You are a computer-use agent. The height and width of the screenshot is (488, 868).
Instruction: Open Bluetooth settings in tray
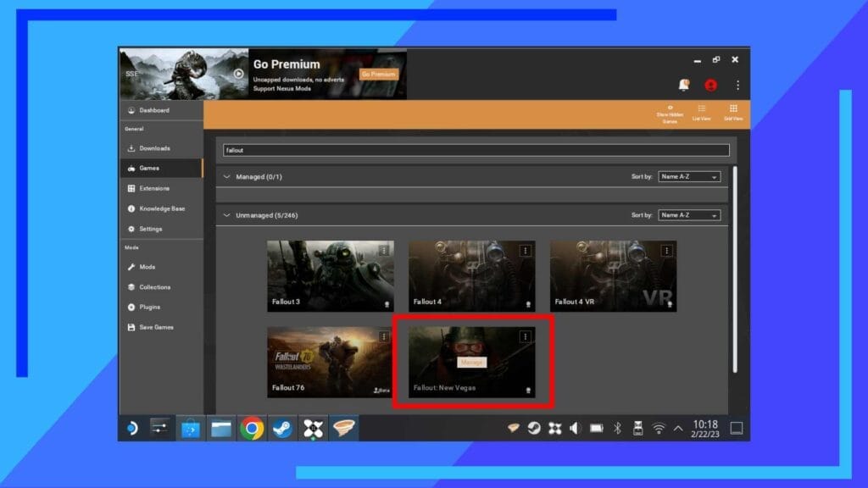pos(617,428)
